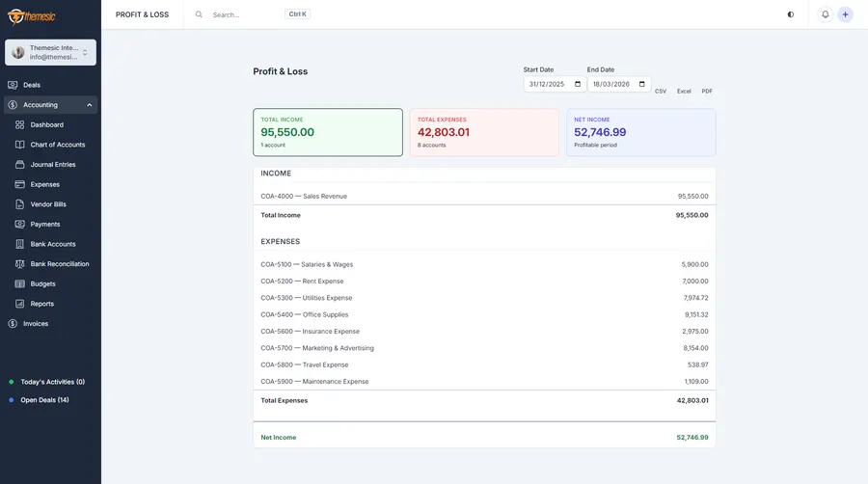This screenshot has width=868, height=484.
Task: Click COA-5600 — Insurance Expense row
Action: 484,332
